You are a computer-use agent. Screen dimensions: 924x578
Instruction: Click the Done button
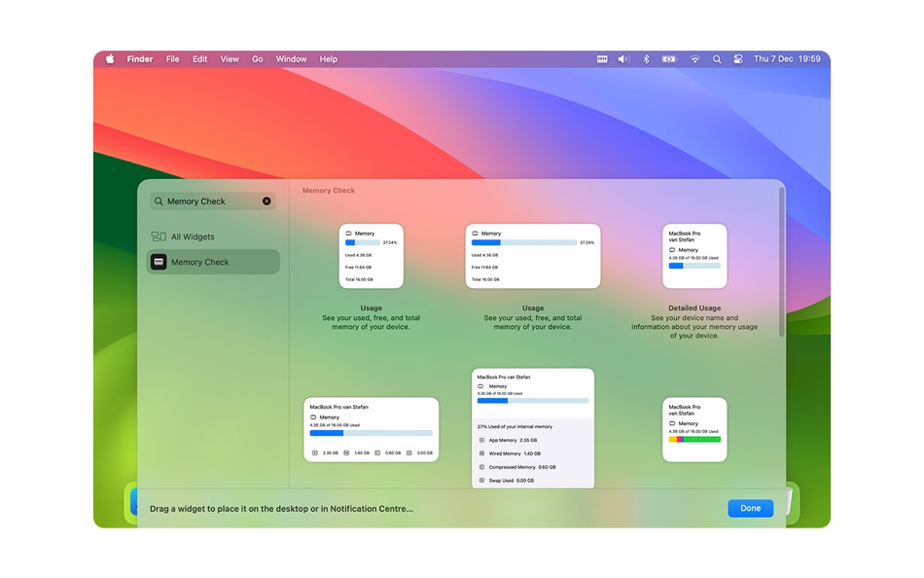click(x=750, y=508)
